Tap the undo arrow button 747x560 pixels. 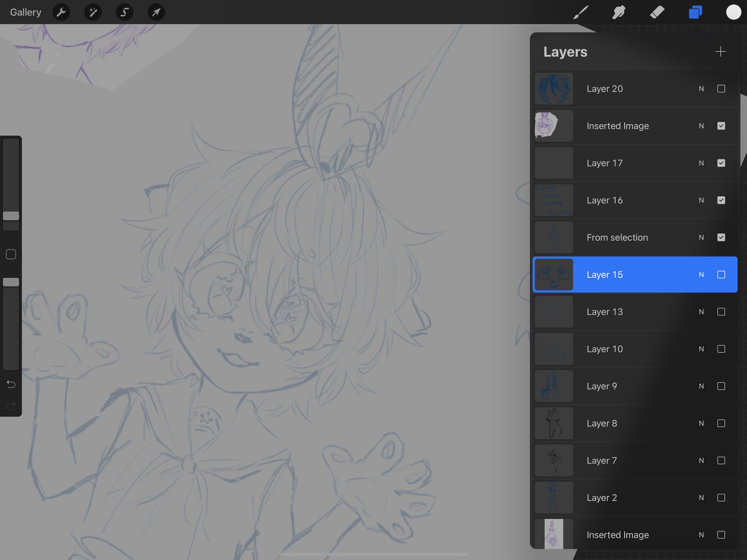point(11,384)
